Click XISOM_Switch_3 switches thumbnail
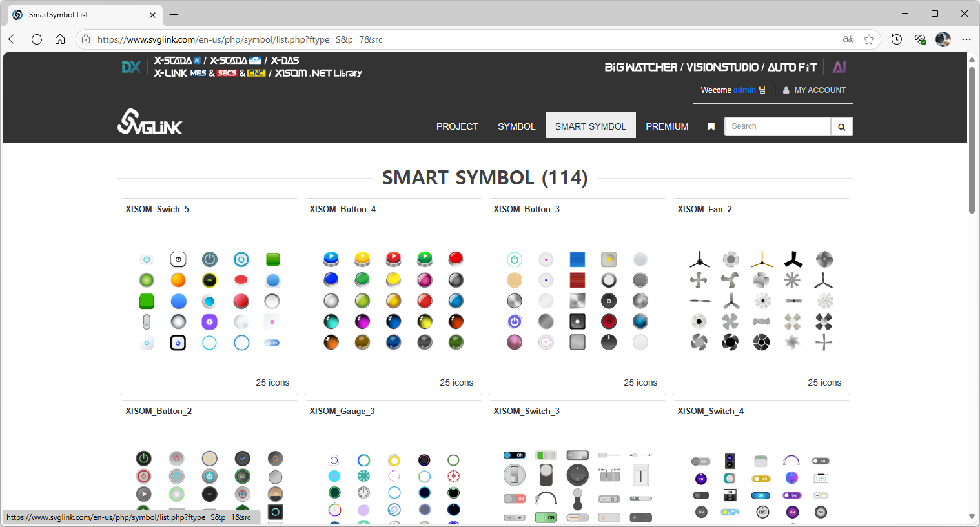Image resolution: width=980 pixels, height=527 pixels. point(577,486)
